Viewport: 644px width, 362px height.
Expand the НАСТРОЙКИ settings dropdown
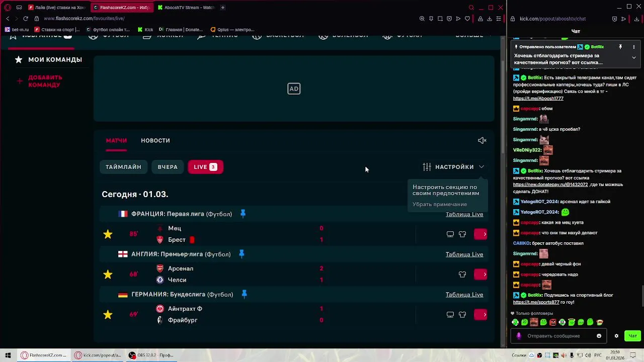point(453,167)
